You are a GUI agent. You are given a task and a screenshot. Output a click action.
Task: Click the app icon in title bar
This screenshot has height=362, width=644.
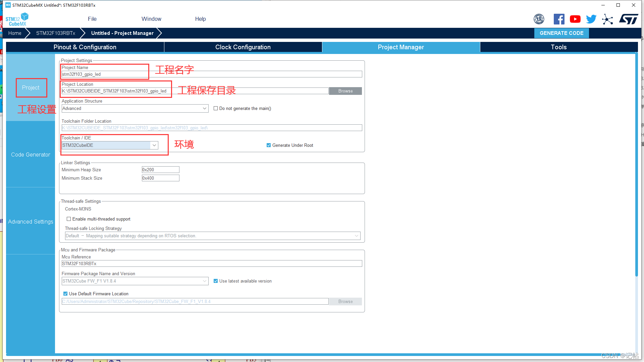coord(8,5)
